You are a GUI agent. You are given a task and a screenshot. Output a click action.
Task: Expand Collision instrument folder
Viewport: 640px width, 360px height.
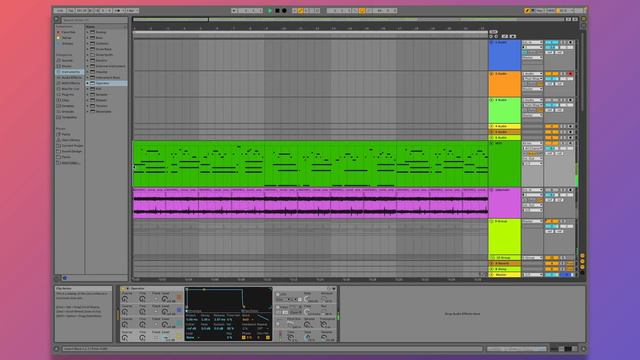coord(88,43)
